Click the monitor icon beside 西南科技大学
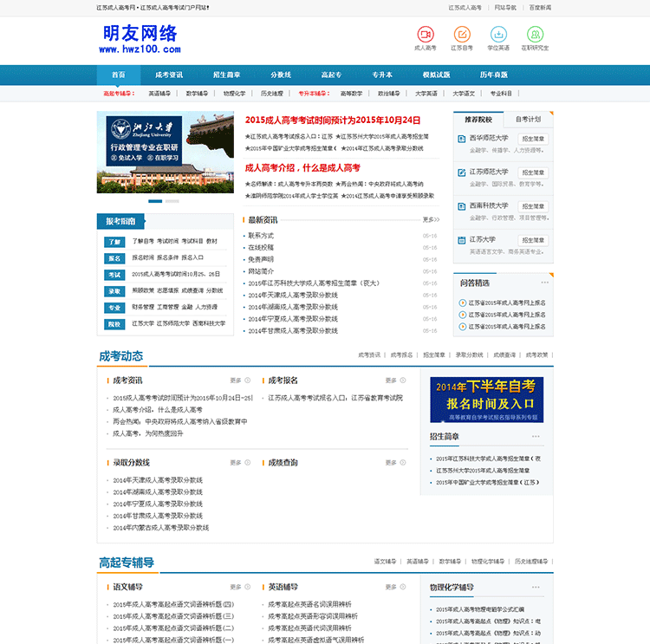Screen dimensions: 650x644 point(461,206)
